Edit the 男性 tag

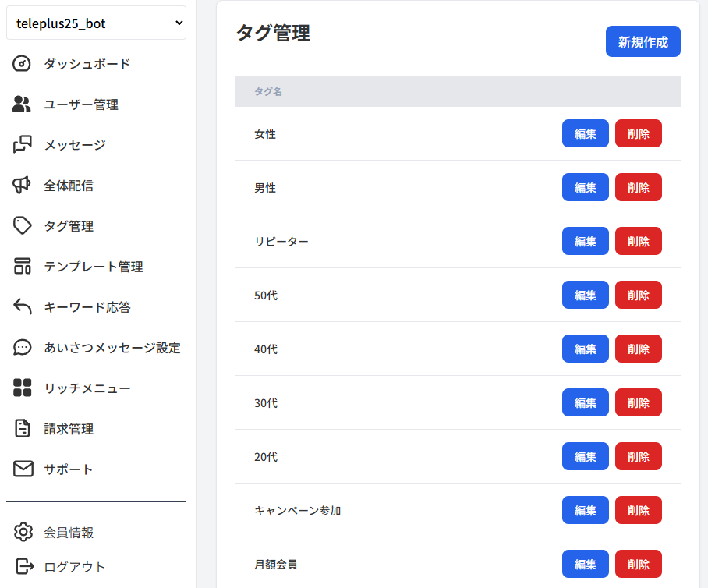585,187
